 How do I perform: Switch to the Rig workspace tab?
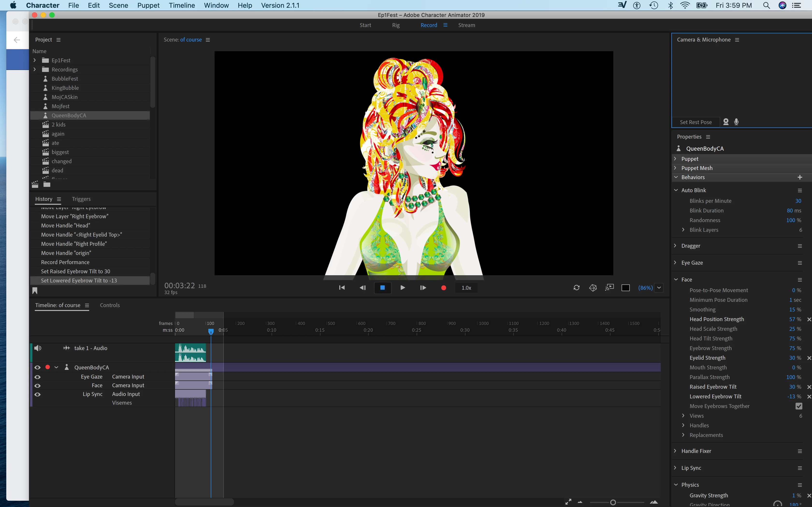pyautogui.click(x=396, y=25)
